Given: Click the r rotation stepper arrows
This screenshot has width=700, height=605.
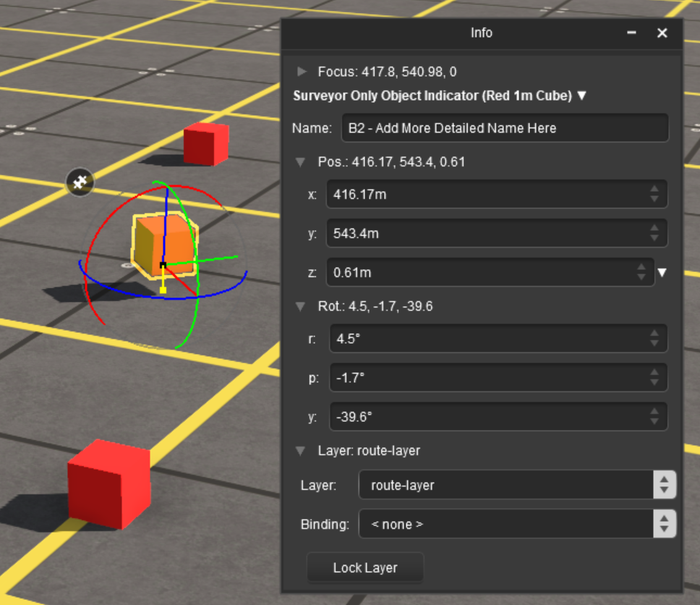Looking at the screenshot, I should [x=654, y=339].
